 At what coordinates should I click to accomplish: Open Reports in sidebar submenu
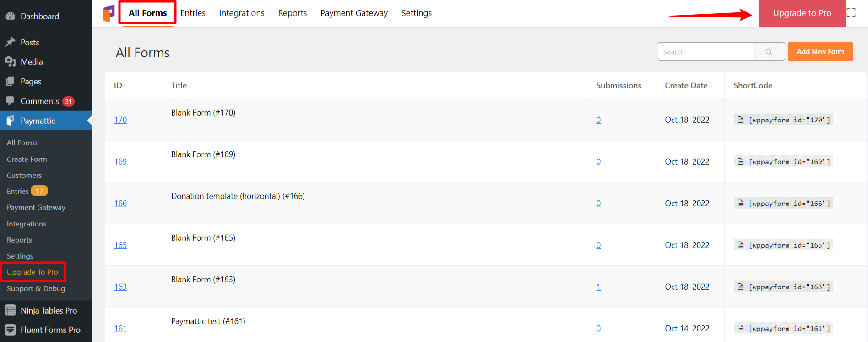tap(19, 240)
